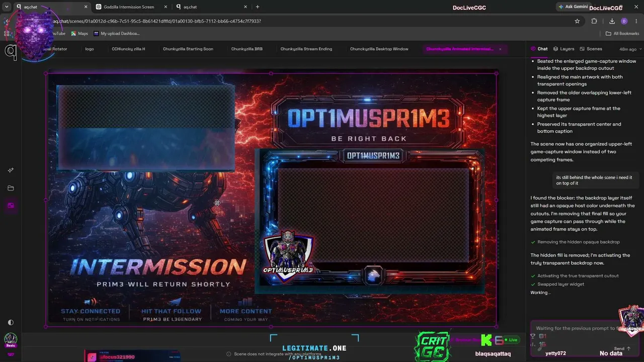Expand the 48m ago history dropdown
The height and width of the screenshot is (362, 644).
point(630,49)
